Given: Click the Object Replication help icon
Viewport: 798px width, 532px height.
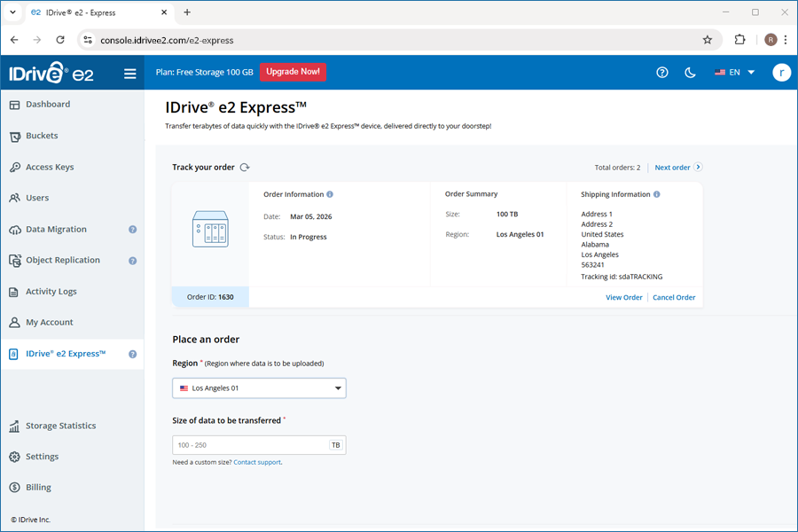Looking at the screenshot, I should click(x=132, y=261).
